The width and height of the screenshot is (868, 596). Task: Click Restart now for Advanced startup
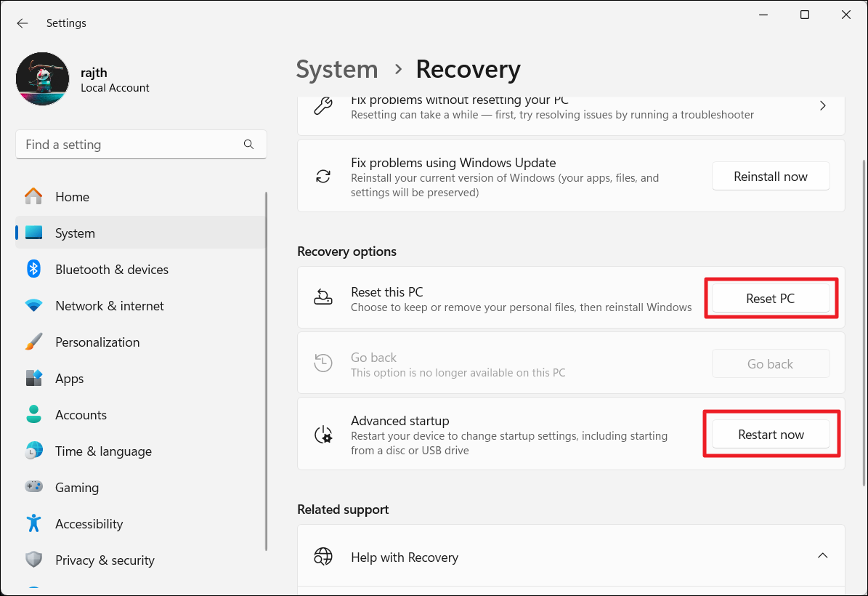[771, 435]
